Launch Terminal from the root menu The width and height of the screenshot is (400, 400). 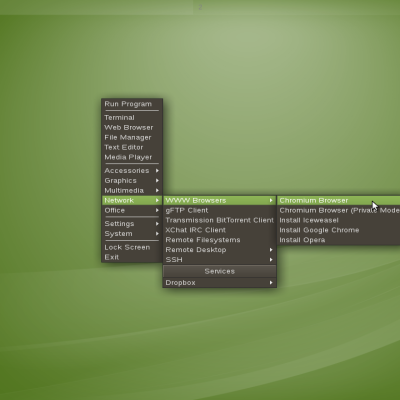click(132, 118)
